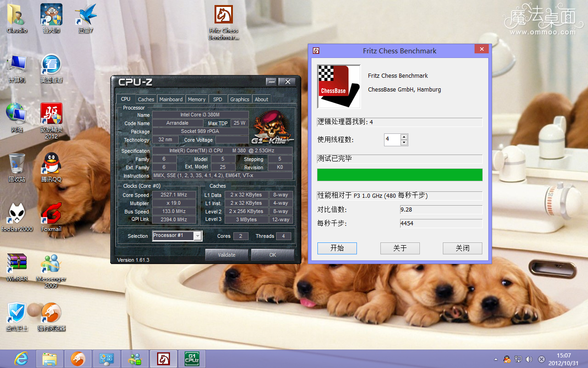Click the volume speaker tray icon
The image size is (588, 368).
click(529, 359)
